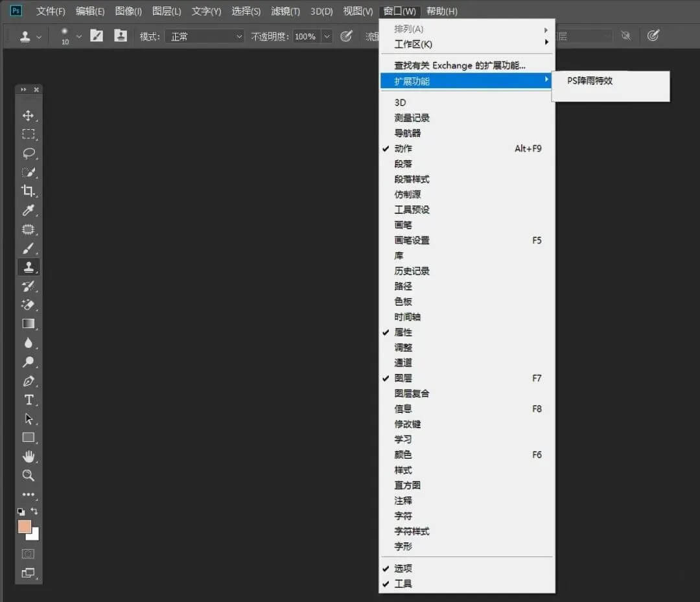Select the Eyedropper tool

click(x=28, y=210)
